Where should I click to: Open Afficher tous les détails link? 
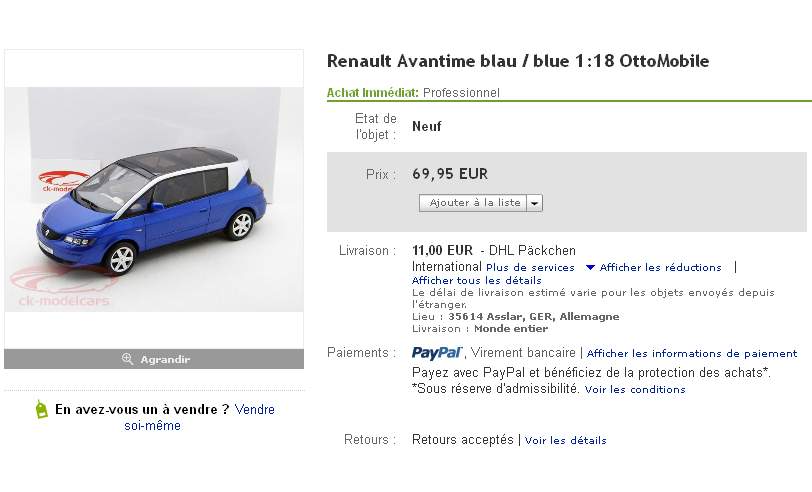point(473,281)
